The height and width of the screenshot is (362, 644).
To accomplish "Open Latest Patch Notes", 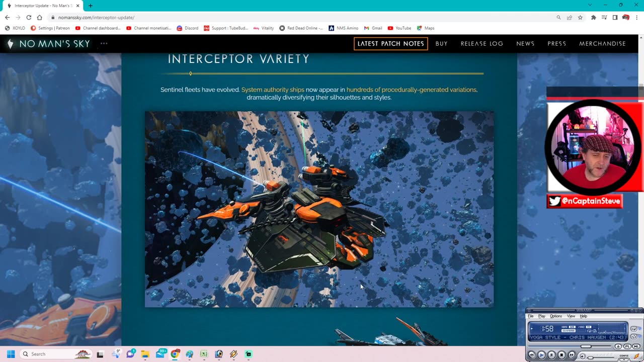I will point(390,44).
